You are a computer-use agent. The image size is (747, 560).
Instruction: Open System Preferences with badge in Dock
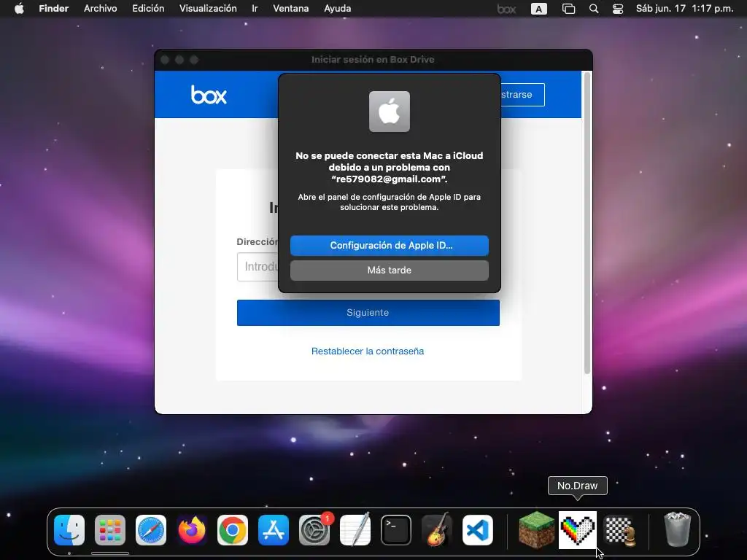pos(314,530)
